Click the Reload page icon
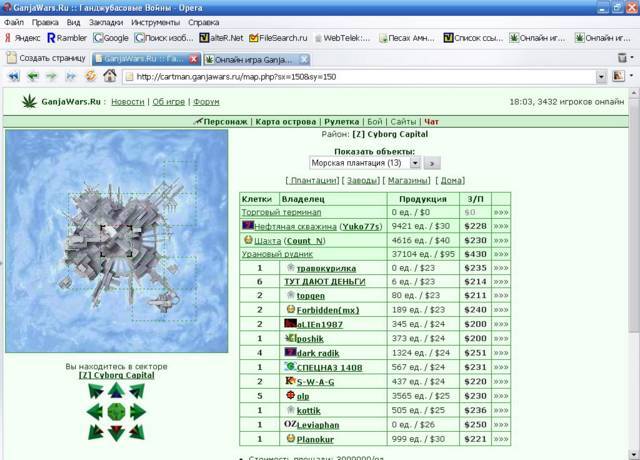This screenshot has height=460, width=640. (x=91, y=76)
